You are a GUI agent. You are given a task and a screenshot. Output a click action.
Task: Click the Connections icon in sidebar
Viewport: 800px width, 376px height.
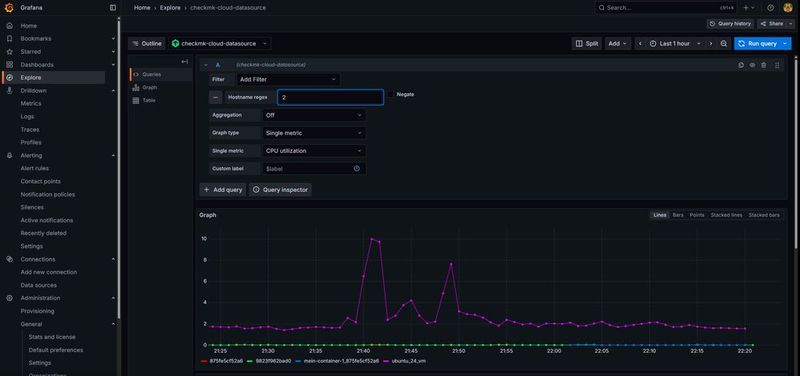click(9, 259)
